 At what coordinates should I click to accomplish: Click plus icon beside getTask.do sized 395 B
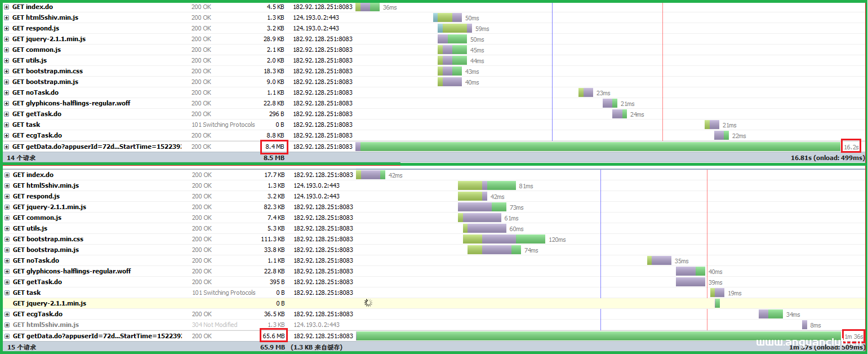(7, 282)
